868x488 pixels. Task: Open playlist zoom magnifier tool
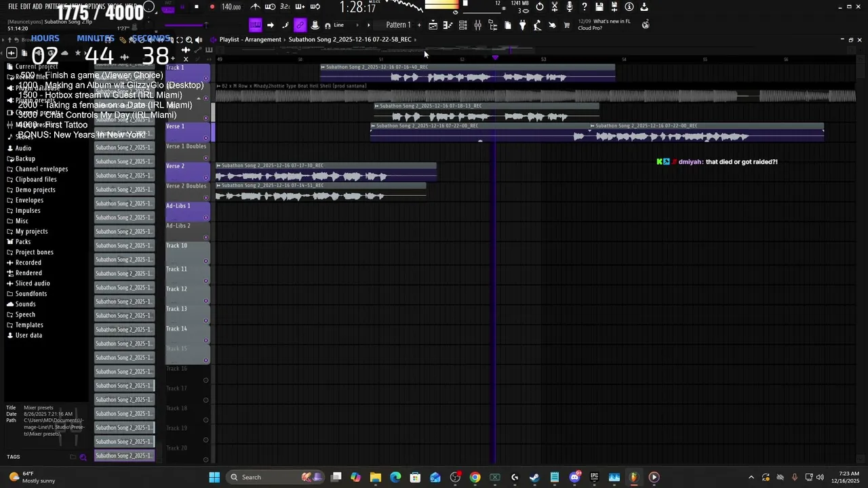click(189, 39)
